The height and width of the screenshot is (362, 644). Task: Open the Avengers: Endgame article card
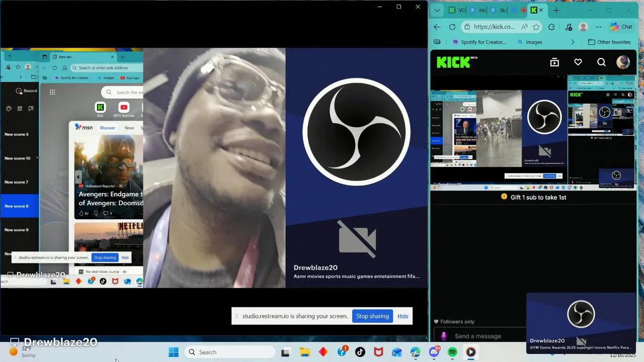click(109, 176)
